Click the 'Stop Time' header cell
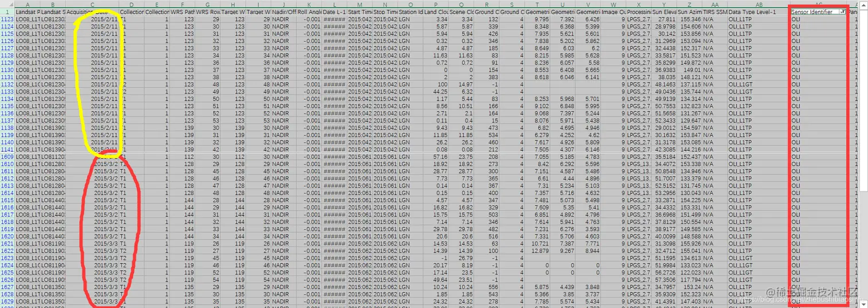 pyautogui.click(x=385, y=11)
